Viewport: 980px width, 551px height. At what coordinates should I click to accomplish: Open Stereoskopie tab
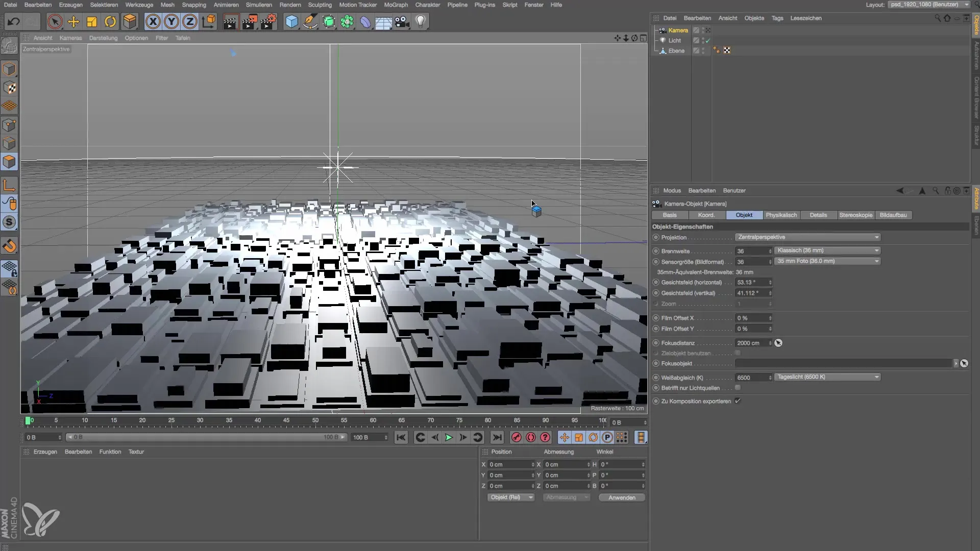856,215
